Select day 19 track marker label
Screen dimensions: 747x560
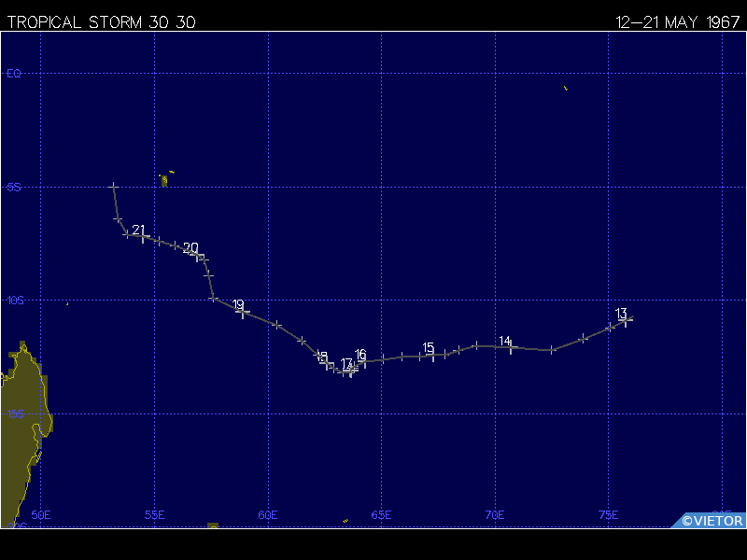tap(238, 304)
